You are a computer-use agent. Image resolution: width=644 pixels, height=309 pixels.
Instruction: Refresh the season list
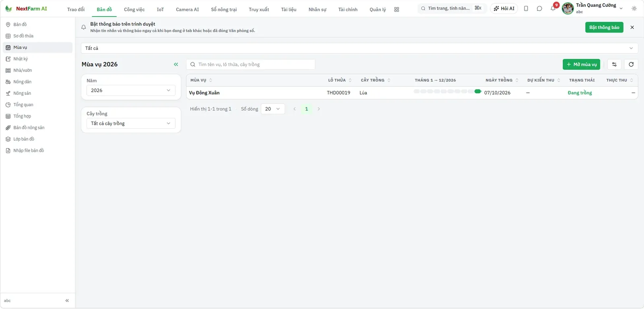(x=631, y=64)
